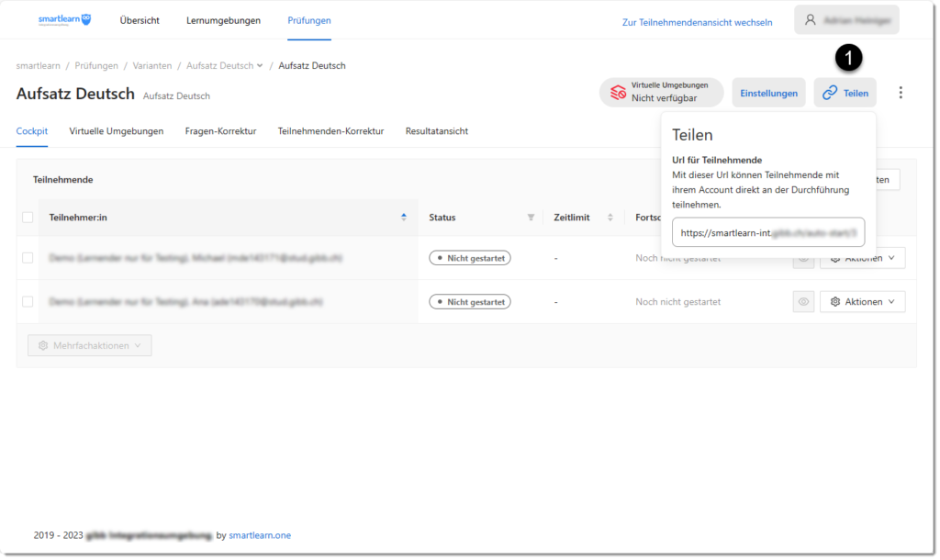Click the Teilen share button
Viewport: 940px width, 560px height.
click(845, 93)
